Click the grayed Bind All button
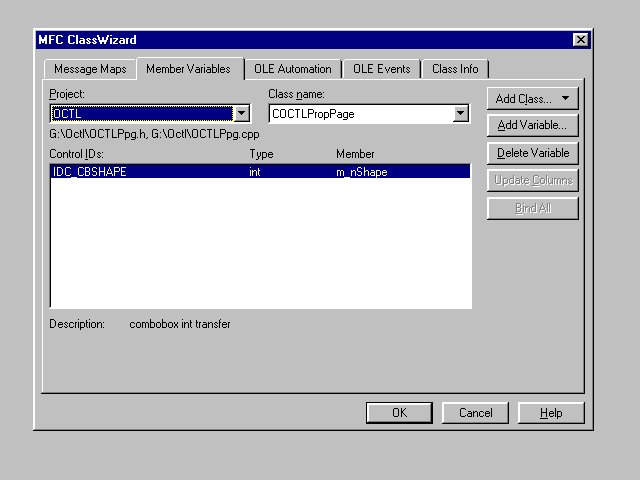This screenshot has width=640, height=480. [532, 208]
